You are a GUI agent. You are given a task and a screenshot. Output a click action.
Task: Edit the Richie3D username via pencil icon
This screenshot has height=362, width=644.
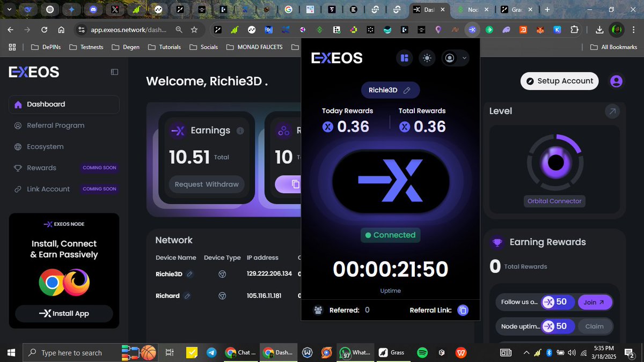[406, 90]
